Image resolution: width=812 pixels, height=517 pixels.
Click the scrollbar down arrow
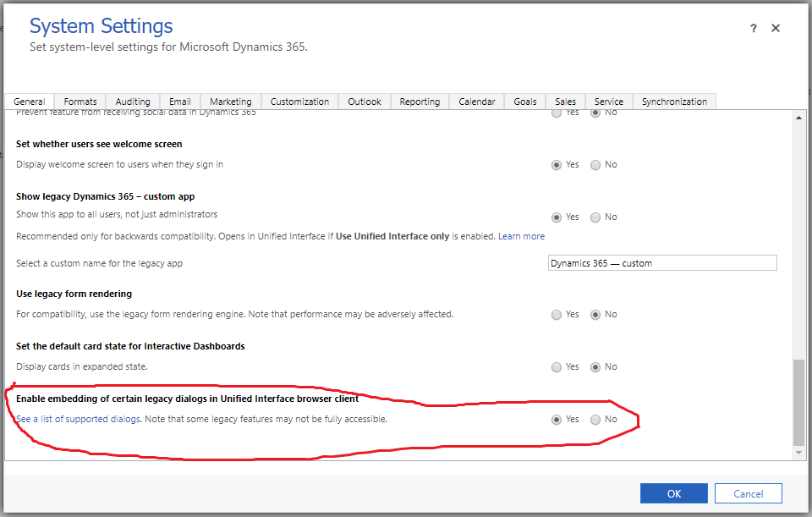click(799, 452)
